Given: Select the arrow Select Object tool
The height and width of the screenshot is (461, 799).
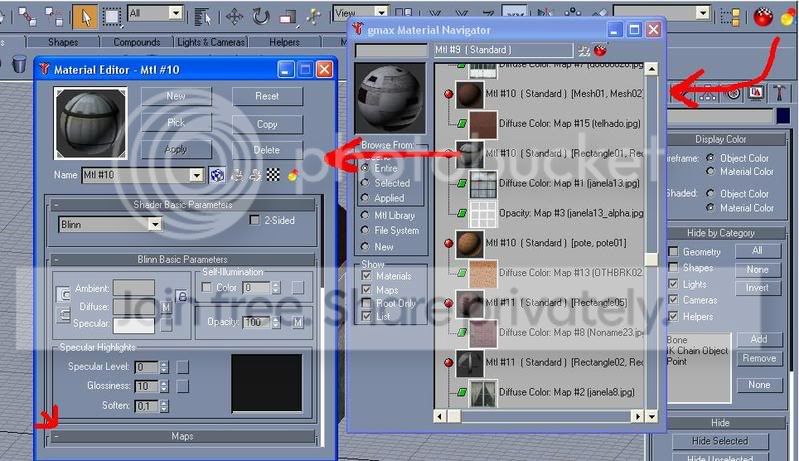Looking at the screenshot, I should (x=84, y=16).
